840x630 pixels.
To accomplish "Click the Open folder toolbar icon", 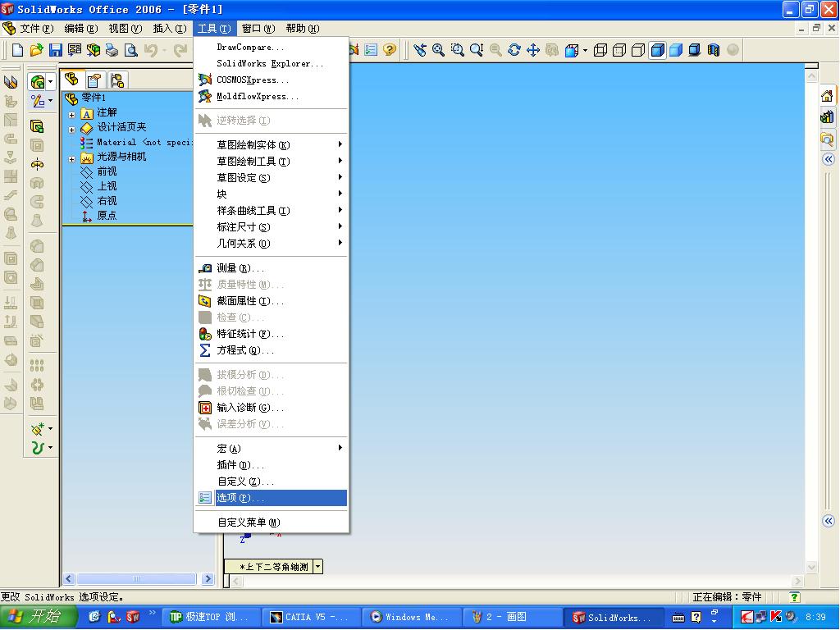I will 36,50.
